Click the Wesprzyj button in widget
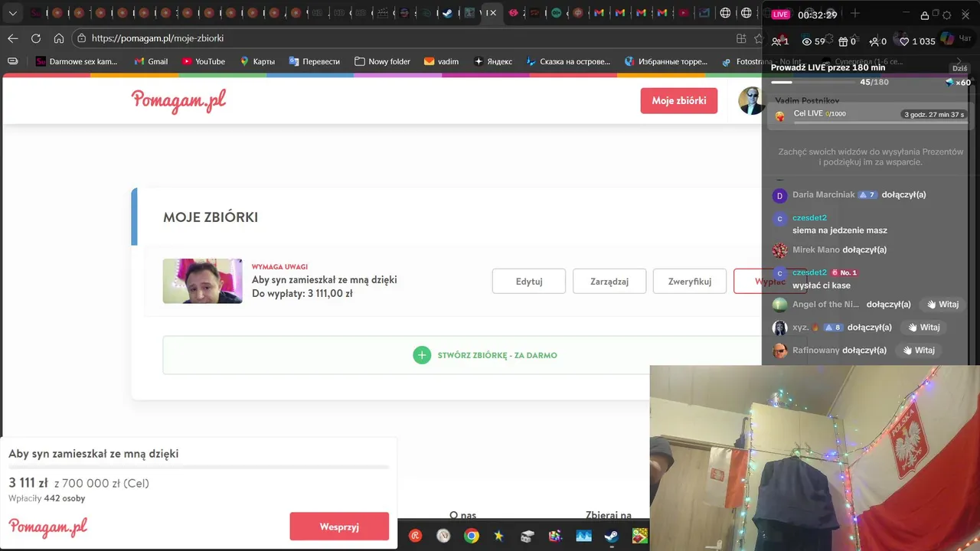Image resolution: width=980 pixels, height=551 pixels. pos(339,527)
